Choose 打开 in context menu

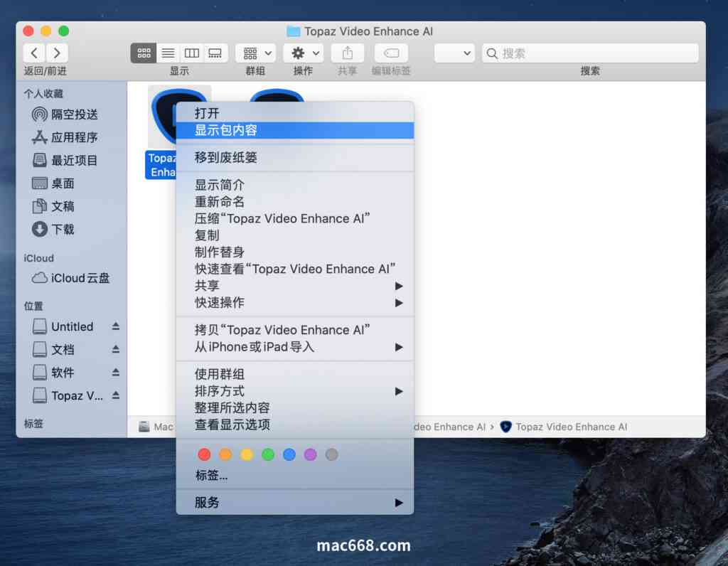(x=295, y=113)
